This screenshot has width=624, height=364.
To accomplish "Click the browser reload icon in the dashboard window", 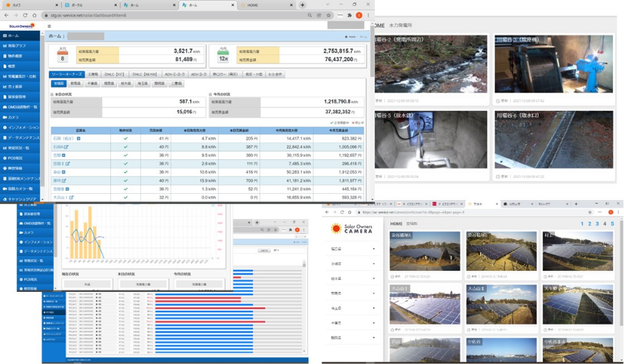I will (x=25, y=15).
